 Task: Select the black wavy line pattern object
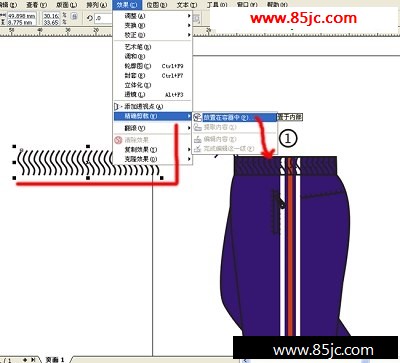pyautogui.click(x=88, y=162)
